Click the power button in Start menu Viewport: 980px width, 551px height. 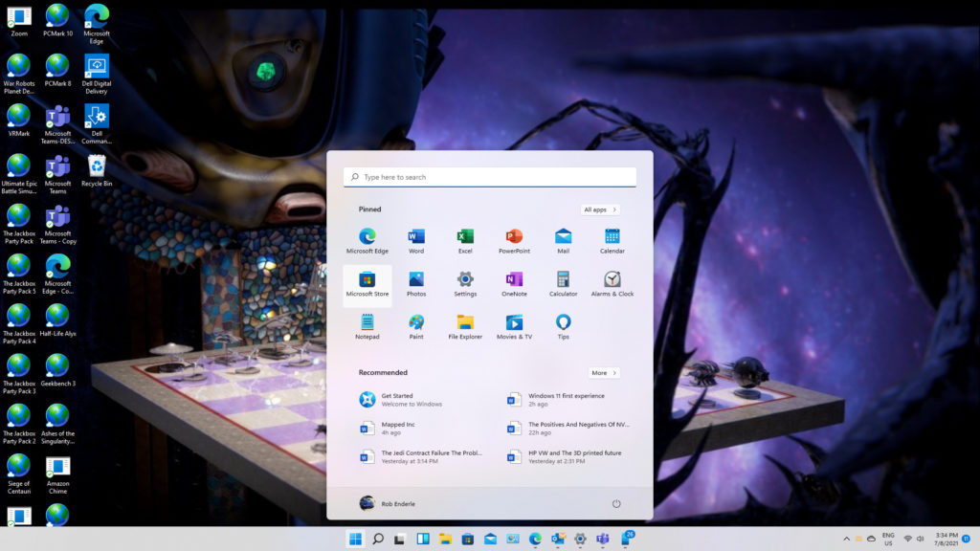coord(615,503)
